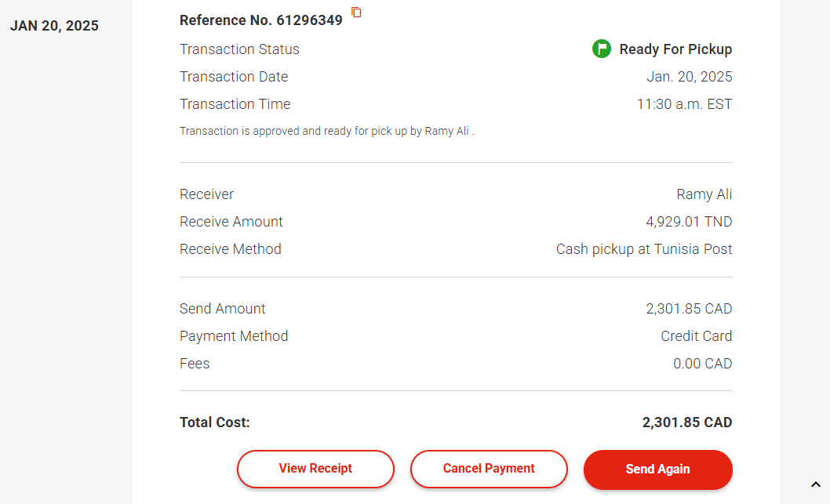The width and height of the screenshot is (830, 504).
Task: Click the green flag status icon
Action: 602,49
